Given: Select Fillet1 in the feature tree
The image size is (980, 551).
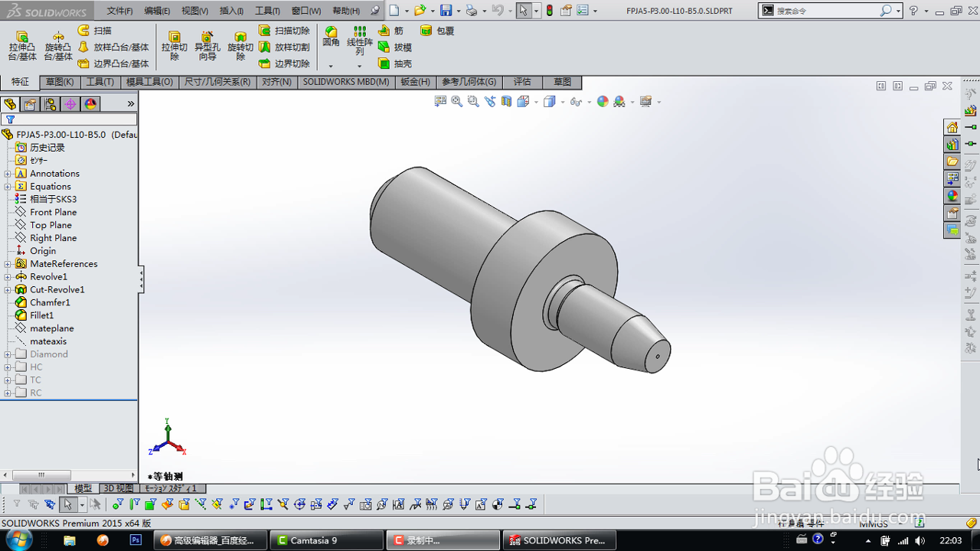Looking at the screenshot, I should click(x=34, y=315).
